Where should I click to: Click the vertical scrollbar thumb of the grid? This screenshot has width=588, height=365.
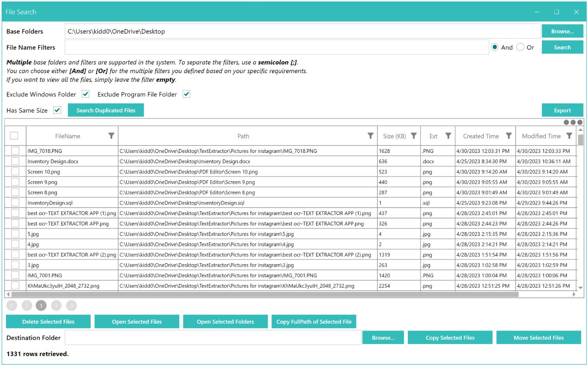(x=581, y=140)
